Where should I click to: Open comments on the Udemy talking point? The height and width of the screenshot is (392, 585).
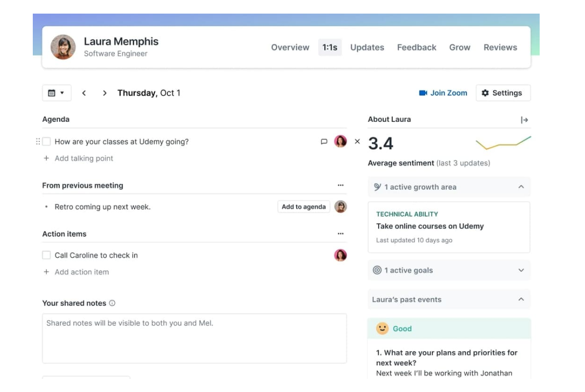[324, 142]
